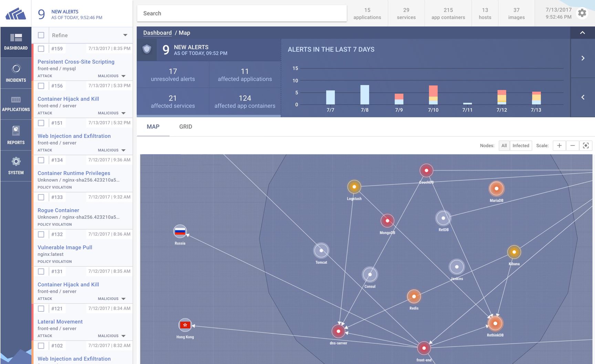The image size is (595, 364).
Task: Show only Infected nodes
Action: point(521,146)
